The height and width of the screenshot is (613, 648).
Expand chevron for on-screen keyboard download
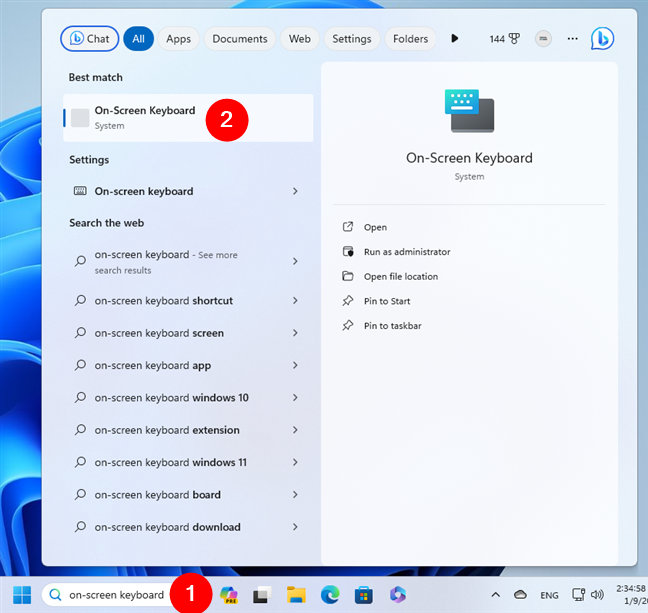[295, 527]
